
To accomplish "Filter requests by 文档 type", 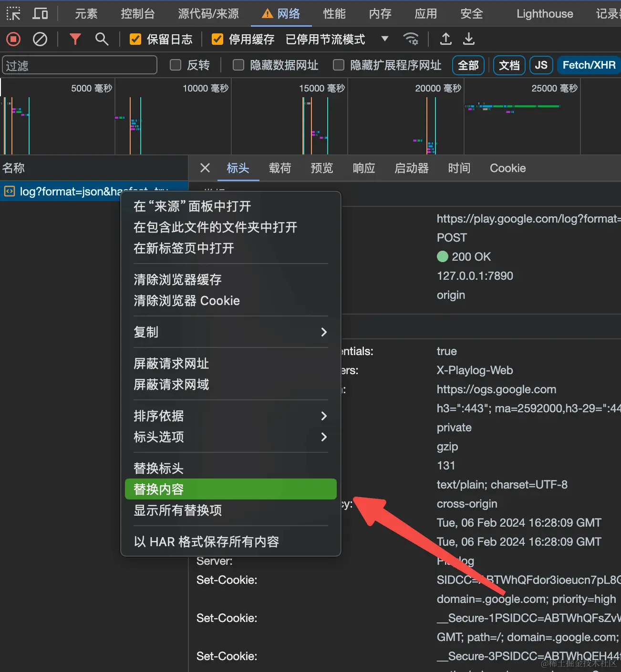I will pyautogui.click(x=509, y=65).
